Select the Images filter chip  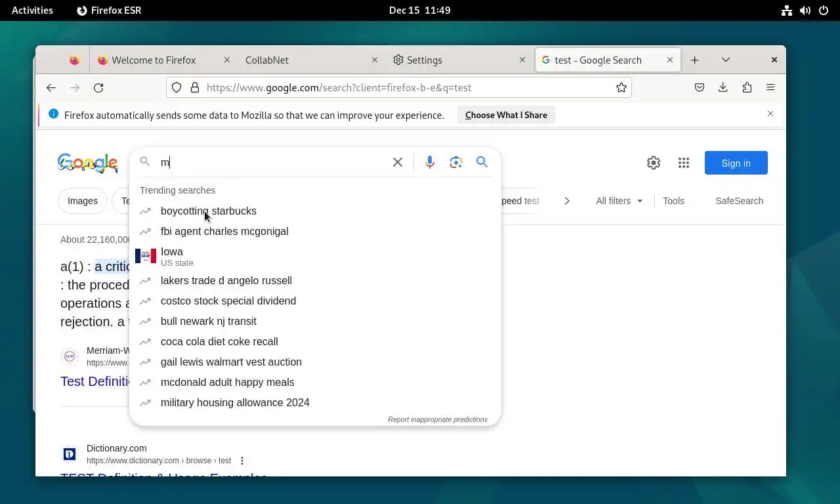click(x=83, y=201)
